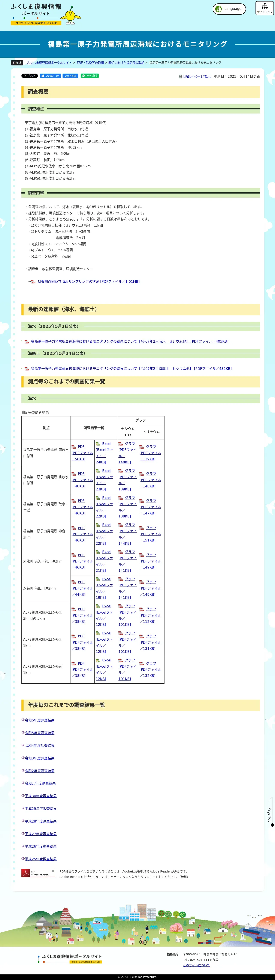Open the 44KB PDF for 前田川沖2km

tap(82, 588)
